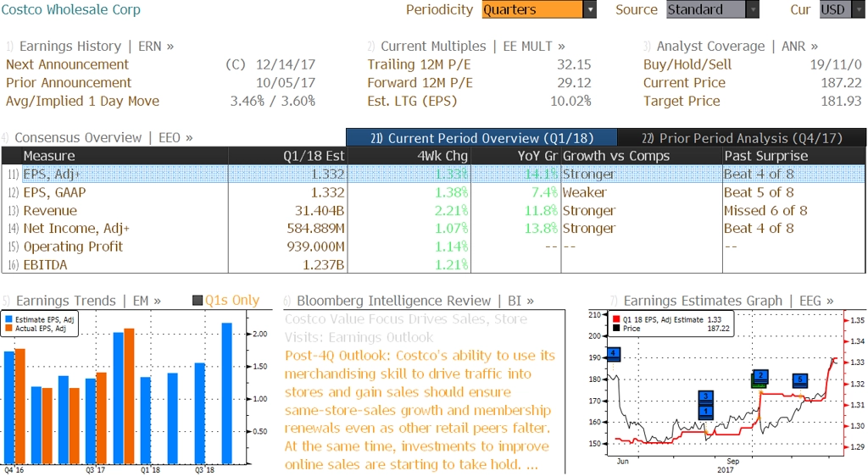Open Bloomberg Intelligence Review BI link

click(x=415, y=301)
